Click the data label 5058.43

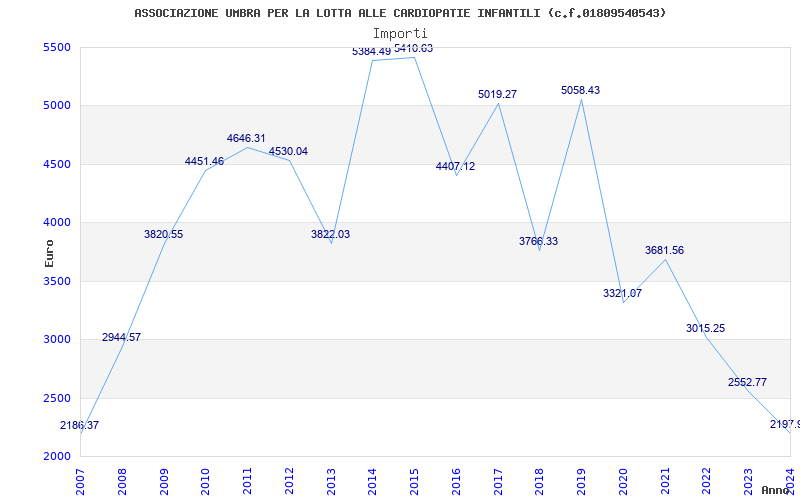coord(581,90)
